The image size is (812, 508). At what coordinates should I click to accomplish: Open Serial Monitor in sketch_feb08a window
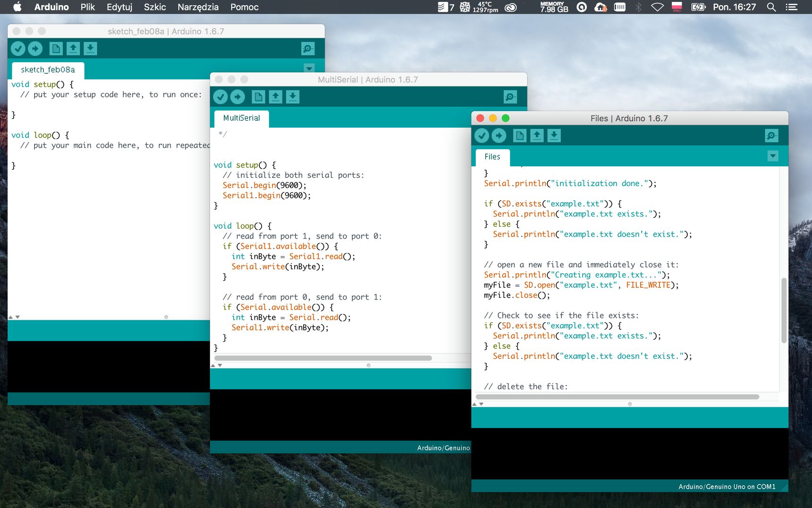tap(308, 49)
